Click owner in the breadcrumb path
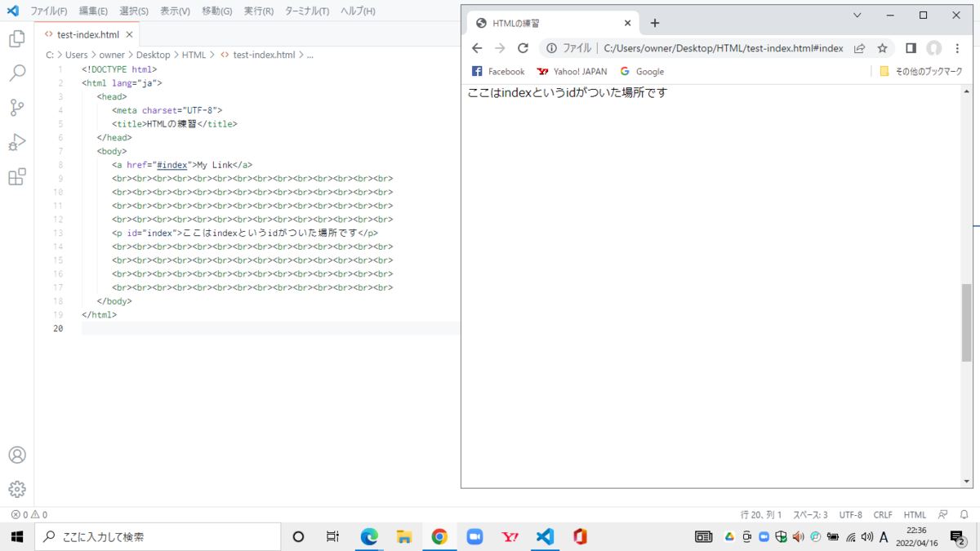Image resolution: width=980 pixels, height=551 pixels. point(112,55)
